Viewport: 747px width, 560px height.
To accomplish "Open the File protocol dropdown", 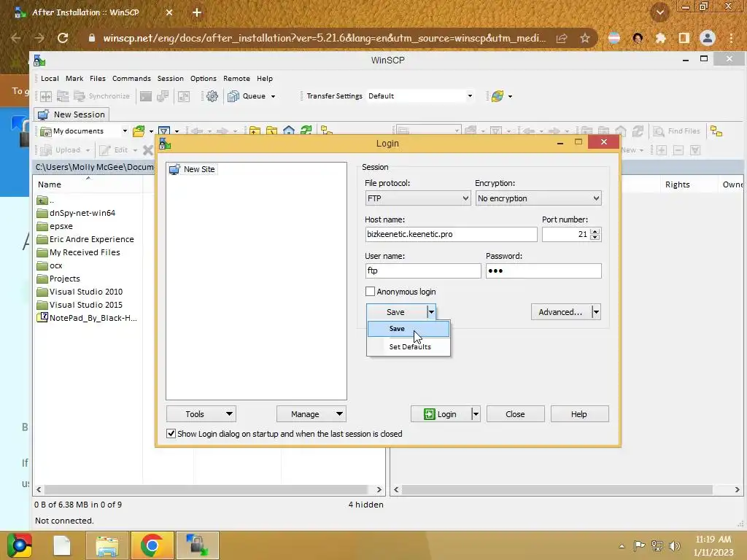I will point(418,198).
